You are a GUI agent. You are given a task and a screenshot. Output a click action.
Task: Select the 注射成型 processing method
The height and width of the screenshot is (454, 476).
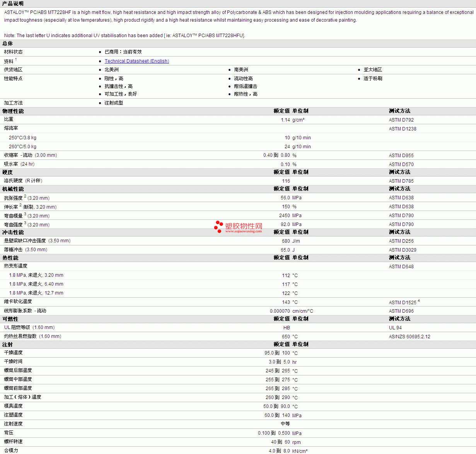(x=114, y=103)
